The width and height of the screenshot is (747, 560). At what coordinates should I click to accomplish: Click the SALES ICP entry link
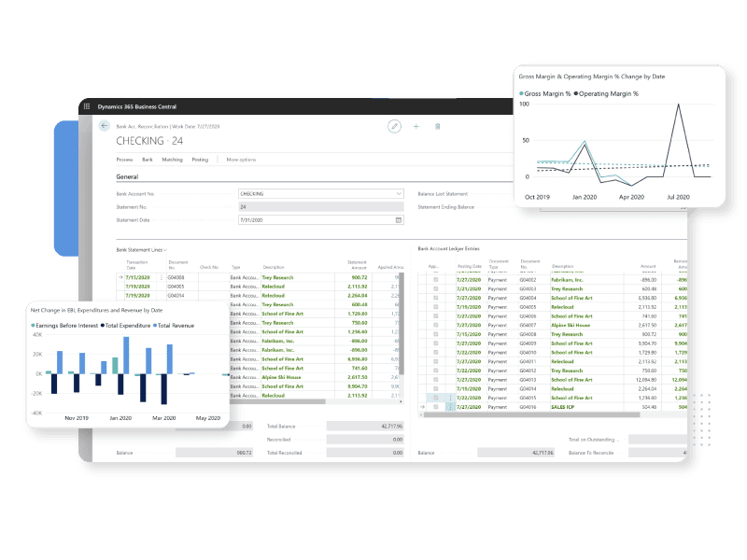tap(563, 406)
